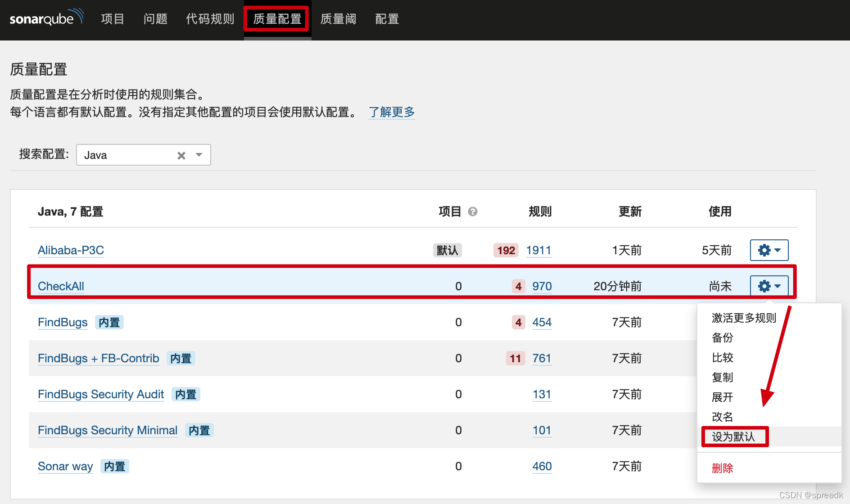Open the 460 rules link
Viewport: 850px width, 504px height.
[542, 466]
